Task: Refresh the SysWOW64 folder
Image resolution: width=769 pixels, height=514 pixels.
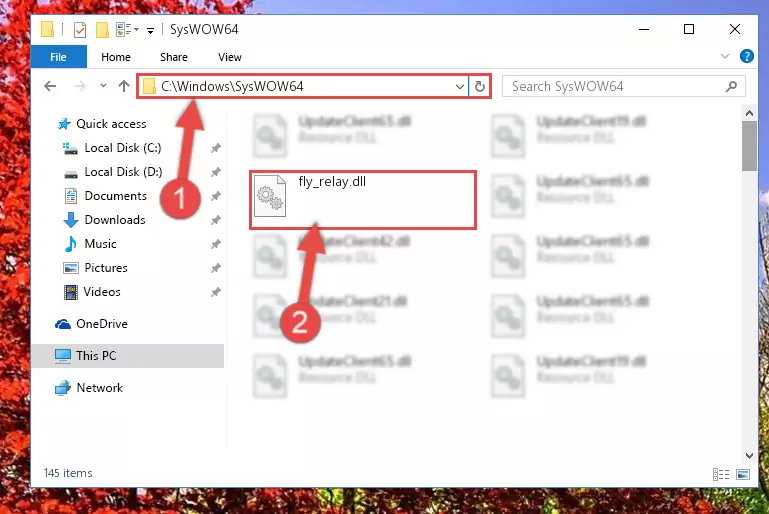Action: pos(480,87)
